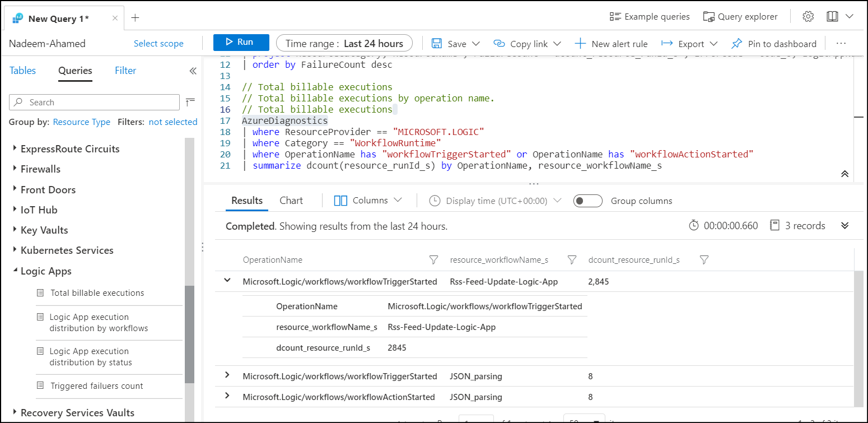Click the Select scope link
868x423 pixels.
[158, 43]
